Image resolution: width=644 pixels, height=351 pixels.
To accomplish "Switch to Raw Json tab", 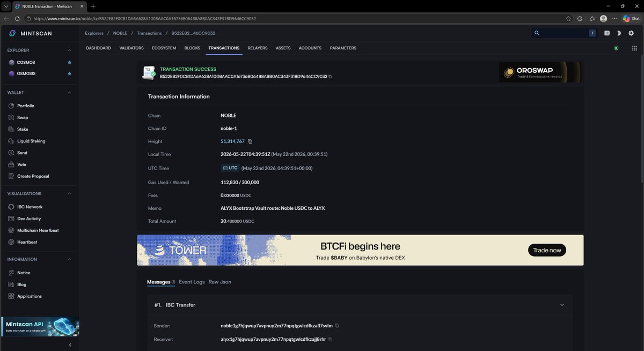I will pos(220,282).
